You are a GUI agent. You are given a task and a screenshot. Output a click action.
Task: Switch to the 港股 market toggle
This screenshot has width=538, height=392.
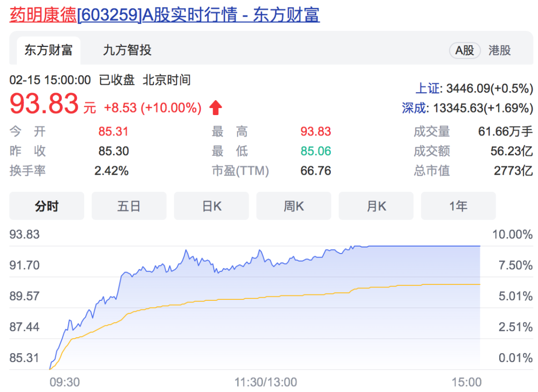point(499,50)
